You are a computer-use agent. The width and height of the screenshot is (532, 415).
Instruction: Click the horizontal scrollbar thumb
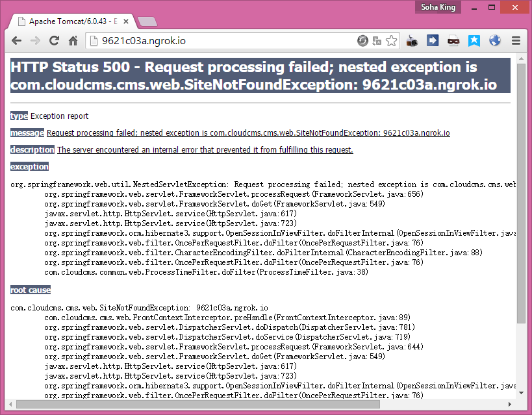click(x=198, y=404)
